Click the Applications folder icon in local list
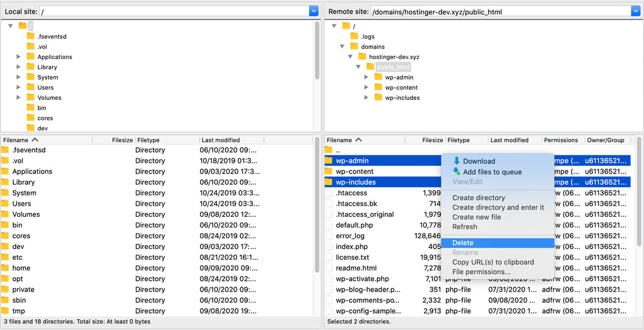This screenshot has height=330, width=644. (5, 172)
